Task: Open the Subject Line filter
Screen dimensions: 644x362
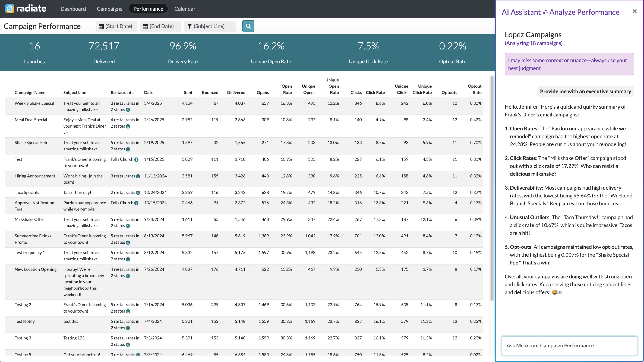Action: pyautogui.click(x=210, y=26)
